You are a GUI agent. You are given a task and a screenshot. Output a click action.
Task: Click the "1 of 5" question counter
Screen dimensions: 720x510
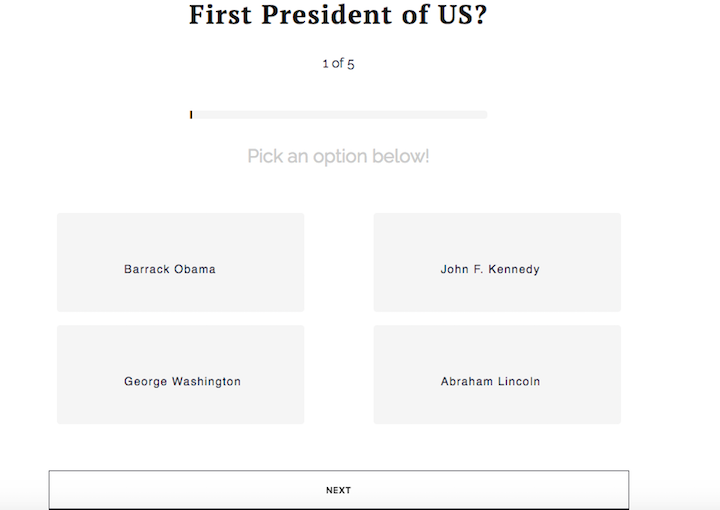click(338, 63)
